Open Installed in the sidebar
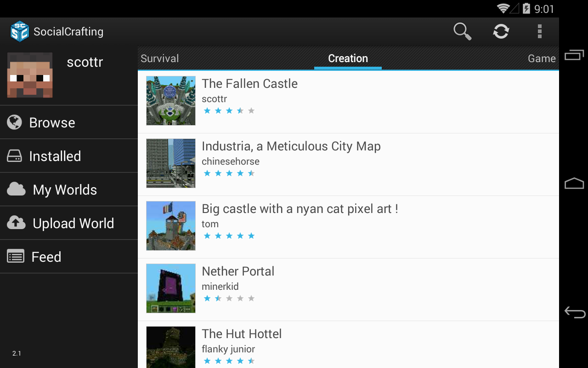 (69, 156)
